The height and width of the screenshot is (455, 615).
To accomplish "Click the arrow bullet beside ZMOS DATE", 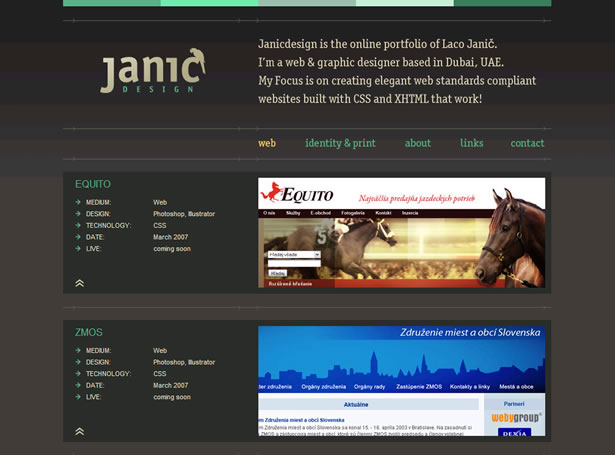I will coord(78,385).
